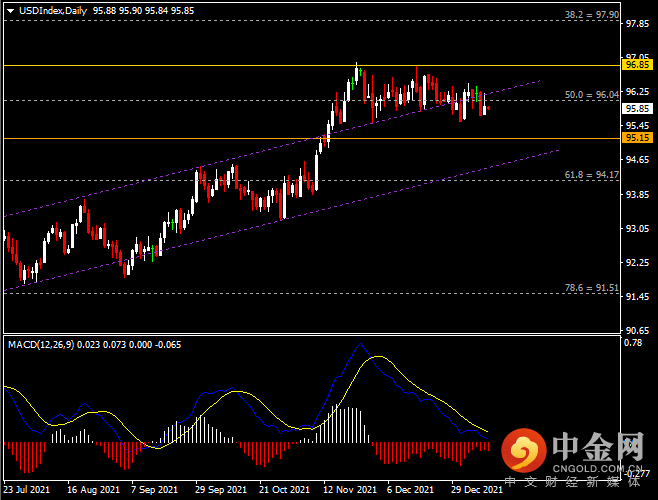This screenshot has width=658, height=500.
Task: Click the 50.0 = 96.04 Fibonacci label
Action: 587,95
